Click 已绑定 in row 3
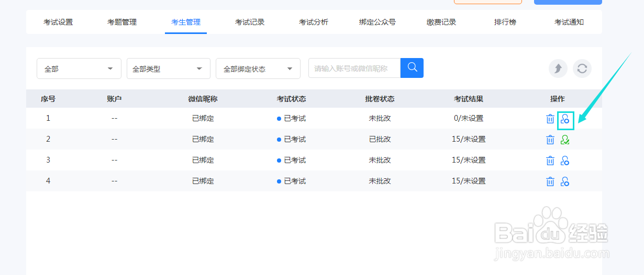 pyautogui.click(x=203, y=160)
